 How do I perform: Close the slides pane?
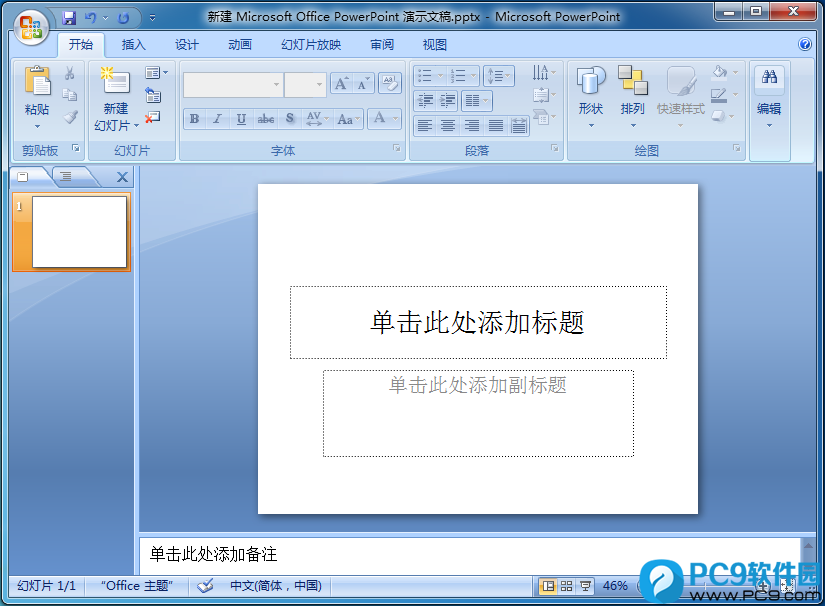(x=122, y=177)
